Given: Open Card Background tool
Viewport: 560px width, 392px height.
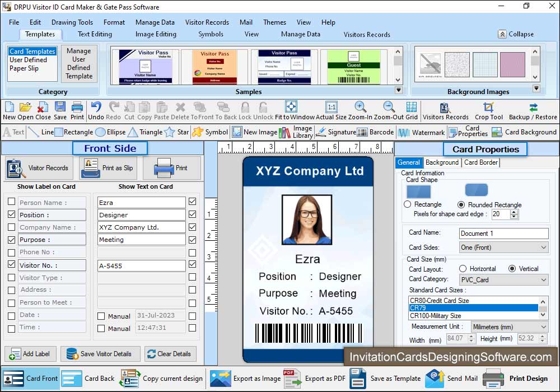Looking at the screenshot, I should pyautogui.click(x=524, y=132).
